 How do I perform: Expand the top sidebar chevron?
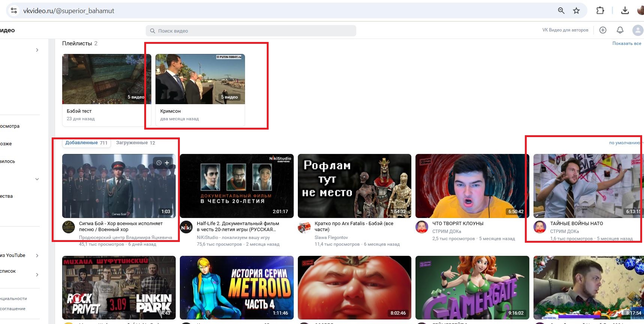37,50
